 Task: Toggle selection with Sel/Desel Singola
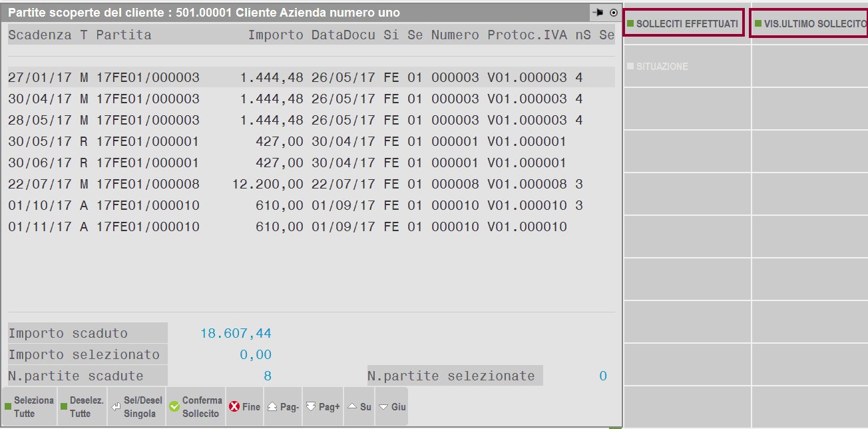136,406
